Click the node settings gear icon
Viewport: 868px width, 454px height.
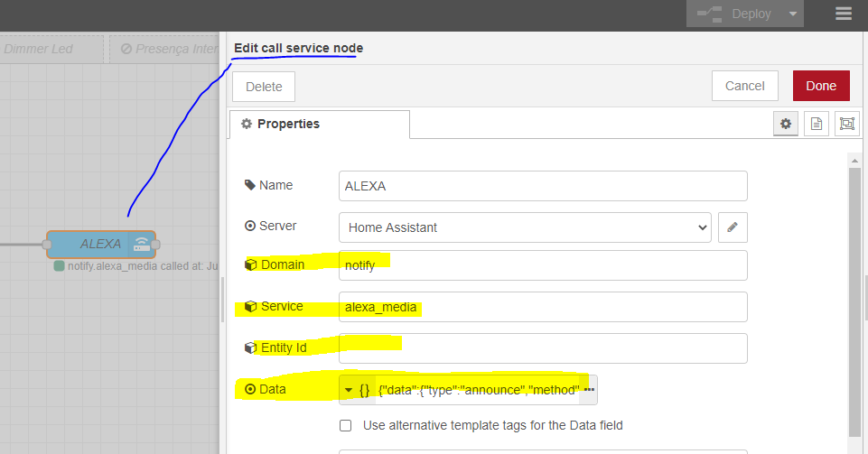click(x=785, y=124)
